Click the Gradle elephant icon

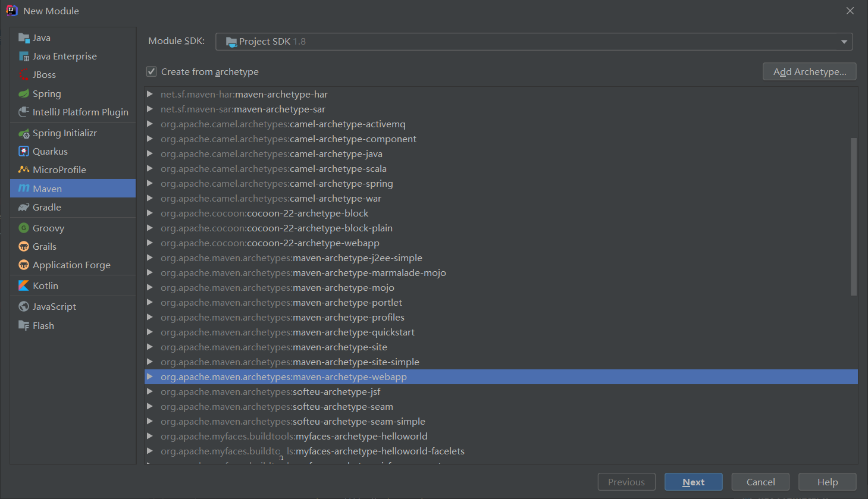point(24,207)
